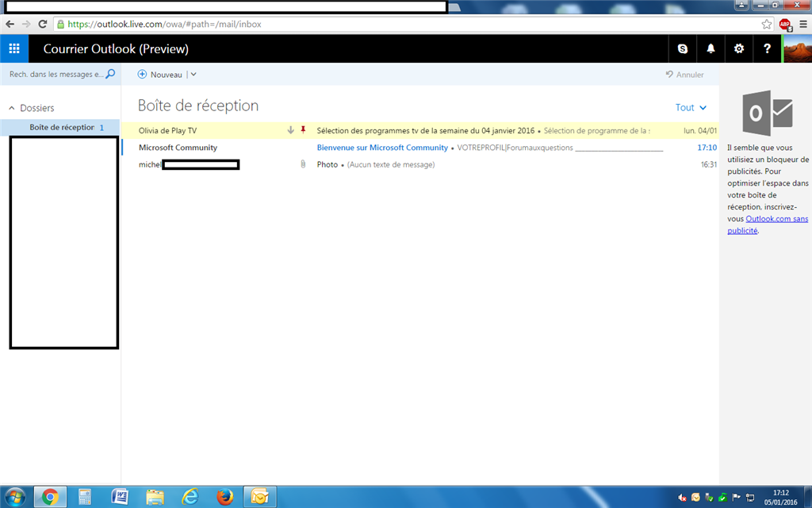Collapse the Dossiers folder list
The height and width of the screenshot is (508, 812).
(12, 108)
